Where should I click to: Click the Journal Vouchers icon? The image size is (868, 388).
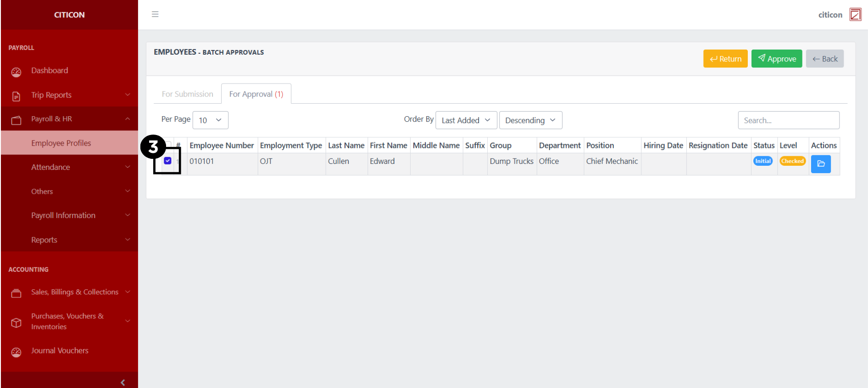tap(16, 352)
